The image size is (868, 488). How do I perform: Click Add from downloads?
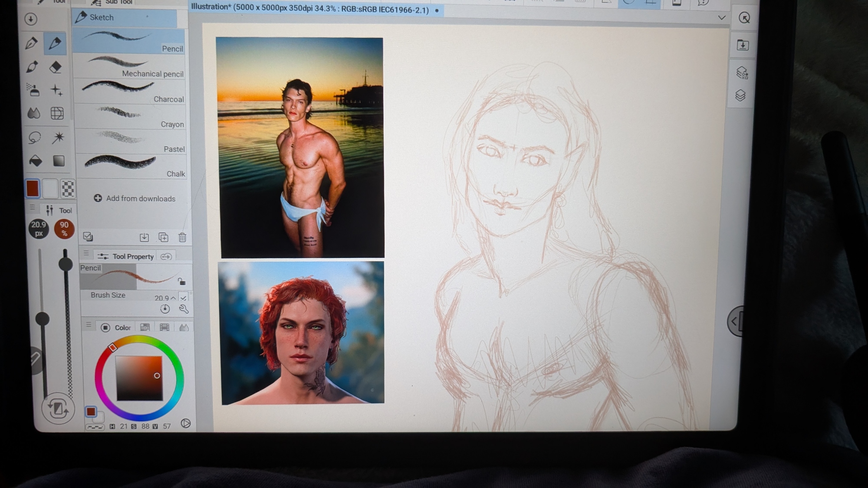point(135,198)
